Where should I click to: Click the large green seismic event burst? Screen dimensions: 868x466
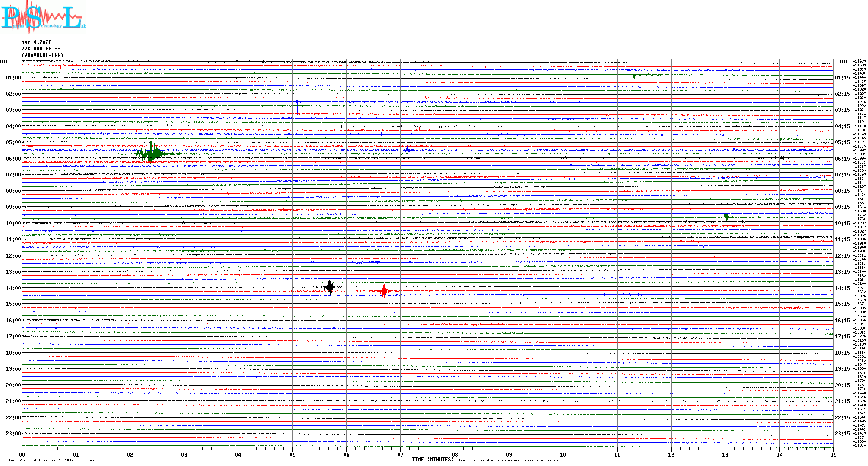click(151, 154)
